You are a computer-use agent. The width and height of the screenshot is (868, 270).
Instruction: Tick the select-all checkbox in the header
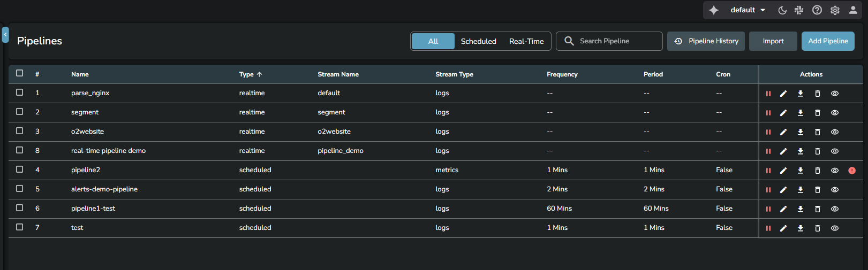[x=20, y=73]
